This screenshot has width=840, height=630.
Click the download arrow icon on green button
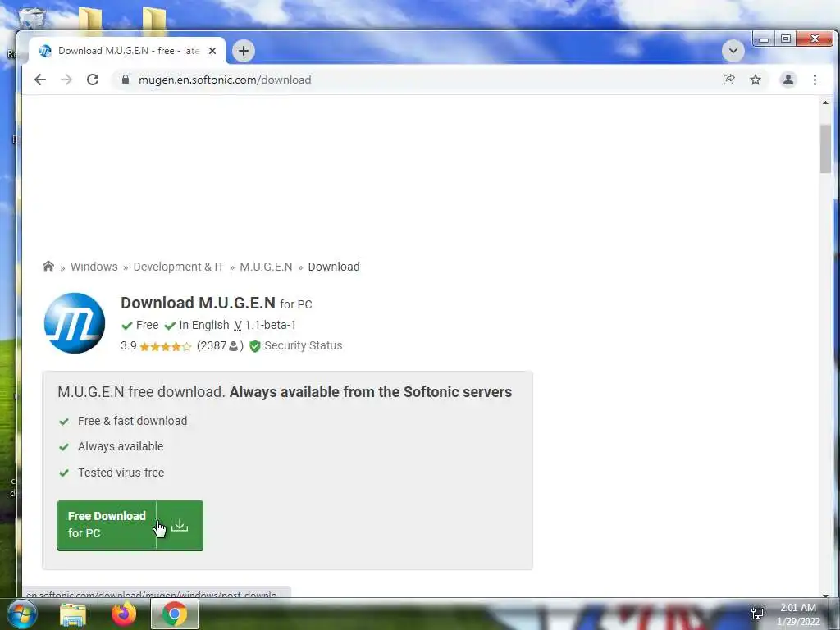click(x=180, y=525)
